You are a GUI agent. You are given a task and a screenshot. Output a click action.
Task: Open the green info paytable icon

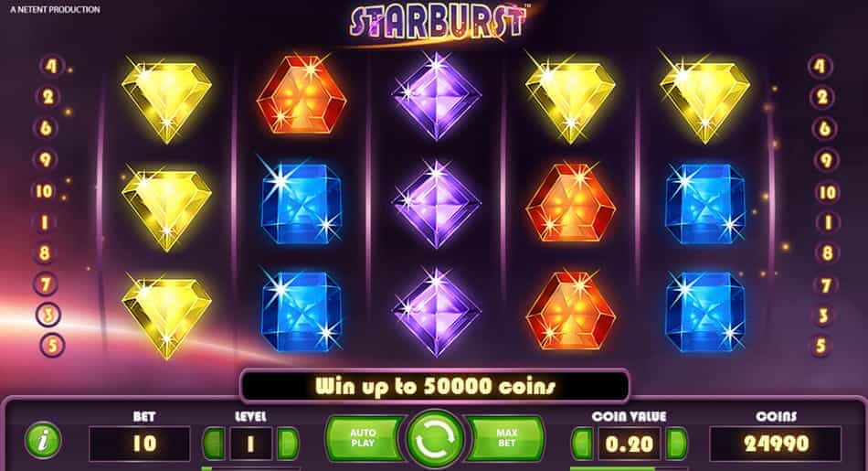point(43,441)
